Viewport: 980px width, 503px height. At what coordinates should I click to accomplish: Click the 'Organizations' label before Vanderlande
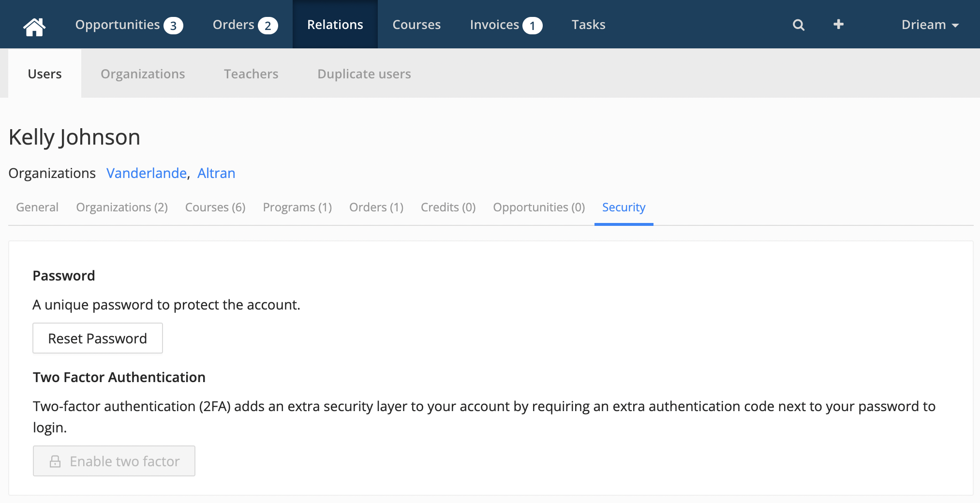coord(52,173)
